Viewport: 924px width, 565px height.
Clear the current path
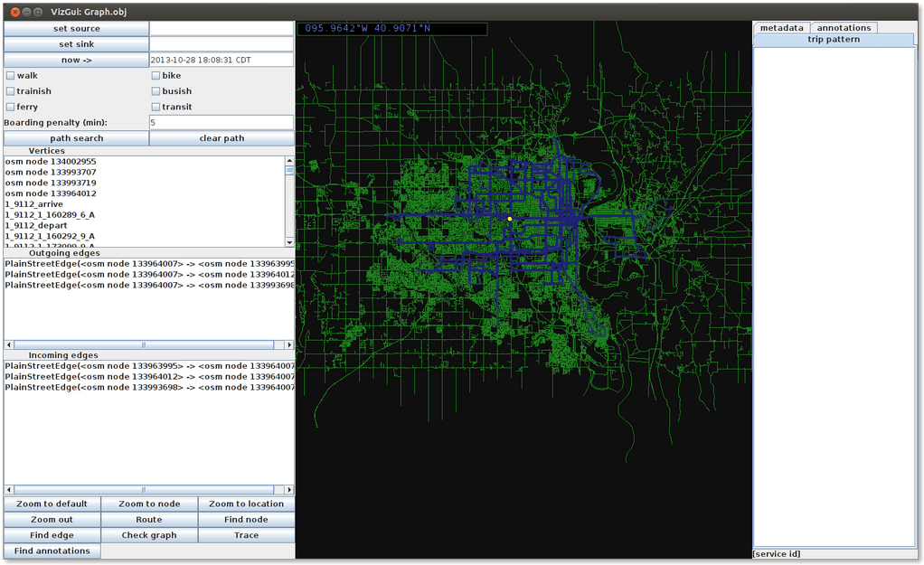tap(222, 137)
